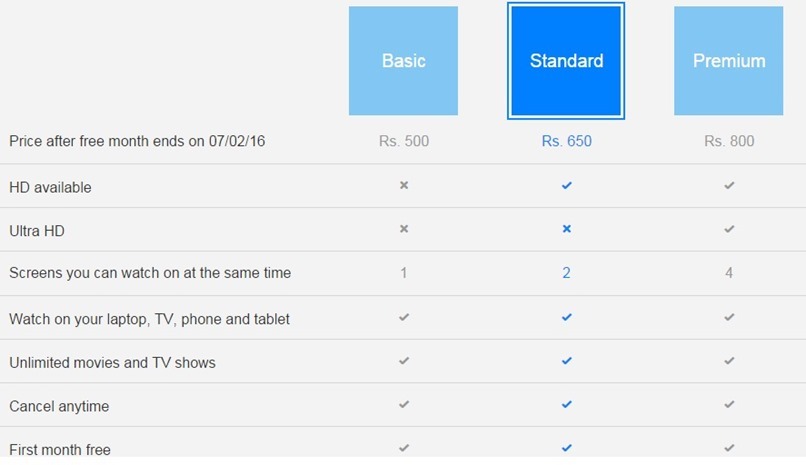The image size is (806, 465).
Task: Click HD available cross under Basic
Action: click(404, 185)
